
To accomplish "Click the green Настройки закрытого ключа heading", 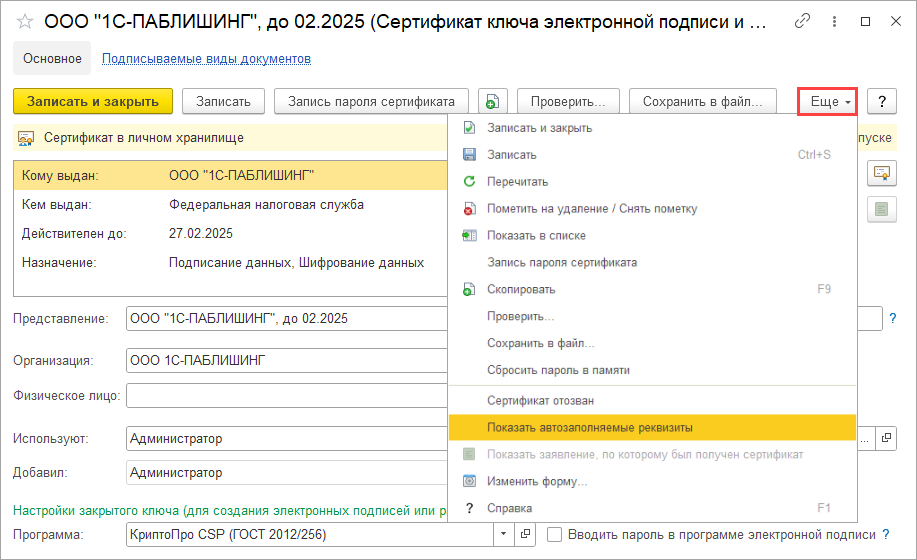I will click(230, 510).
